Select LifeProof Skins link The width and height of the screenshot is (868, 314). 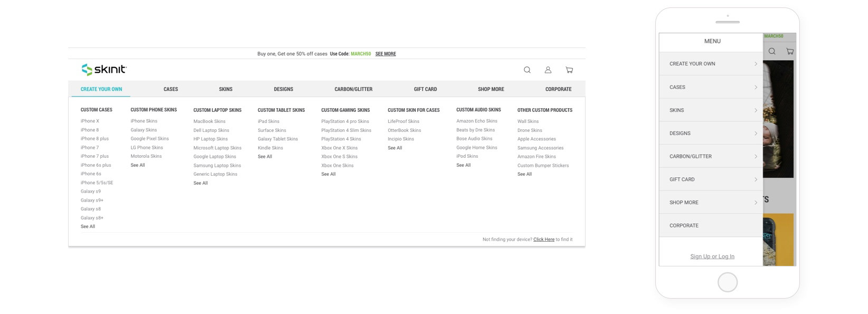click(x=403, y=121)
